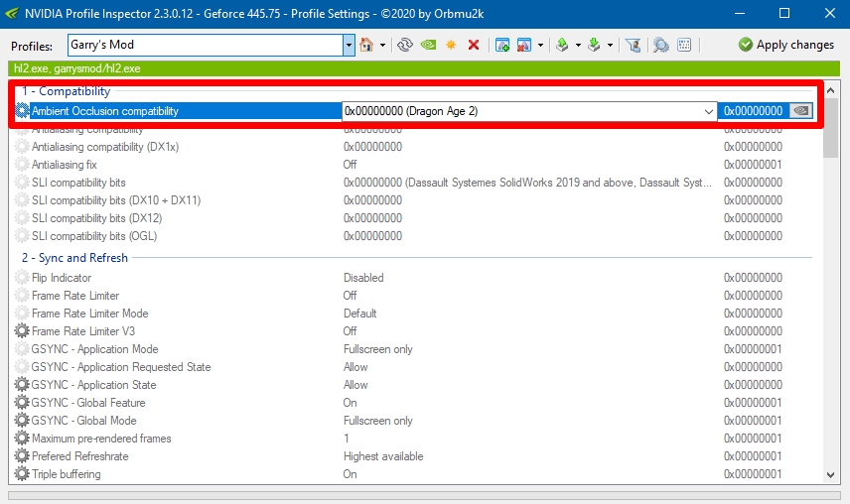The width and height of the screenshot is (850, 504).
Task: Click the remove application from profile icon
Action: [x=524, y=45]
